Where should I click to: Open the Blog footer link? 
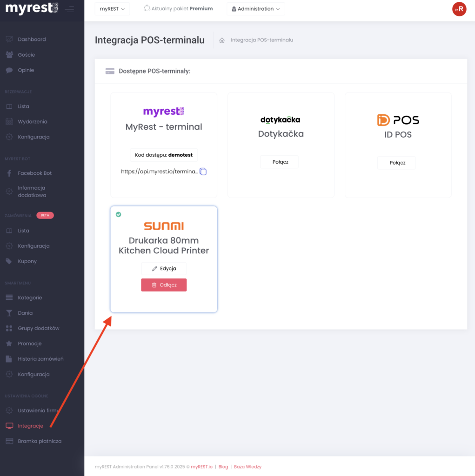[x=223, y=467]
